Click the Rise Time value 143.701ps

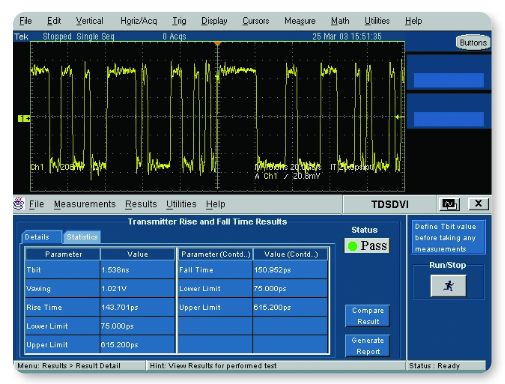137,307
